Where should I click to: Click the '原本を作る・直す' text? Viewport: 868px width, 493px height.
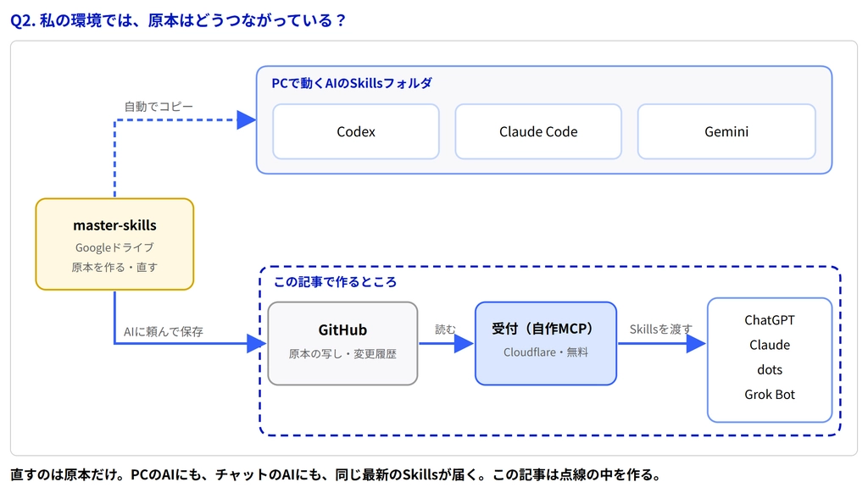pos(114,267)
